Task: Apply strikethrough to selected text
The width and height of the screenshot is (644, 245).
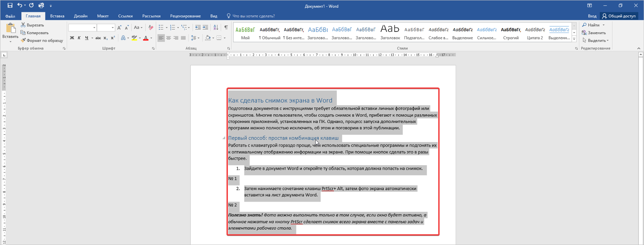Action: [x=98, y=38]
